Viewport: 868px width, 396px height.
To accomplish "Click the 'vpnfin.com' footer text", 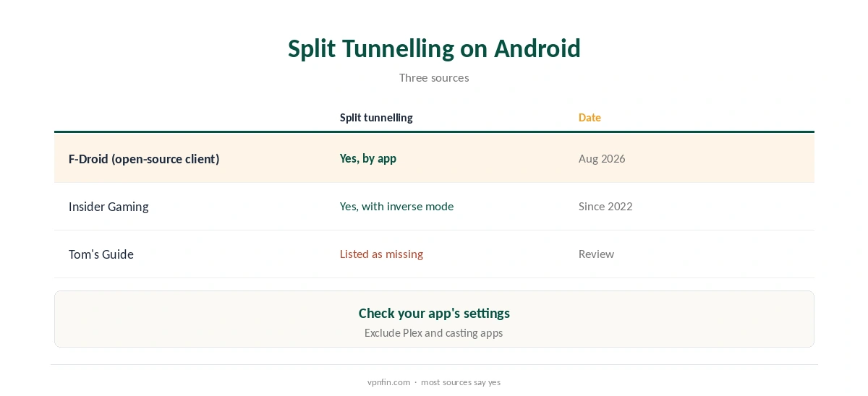I will (x=388, y=382).
